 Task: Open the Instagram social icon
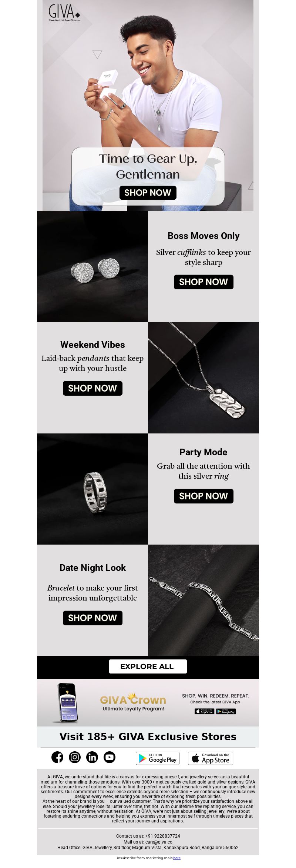(75, 757)
